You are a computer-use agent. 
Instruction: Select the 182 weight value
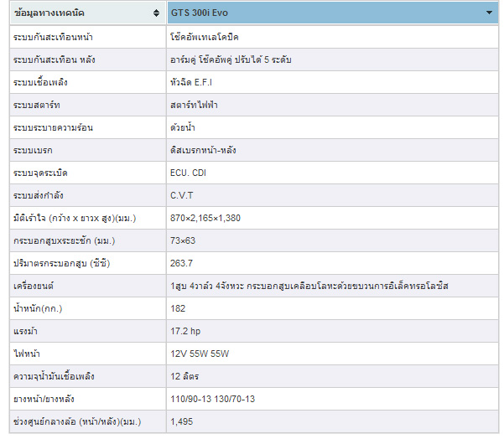pos(178,308)
